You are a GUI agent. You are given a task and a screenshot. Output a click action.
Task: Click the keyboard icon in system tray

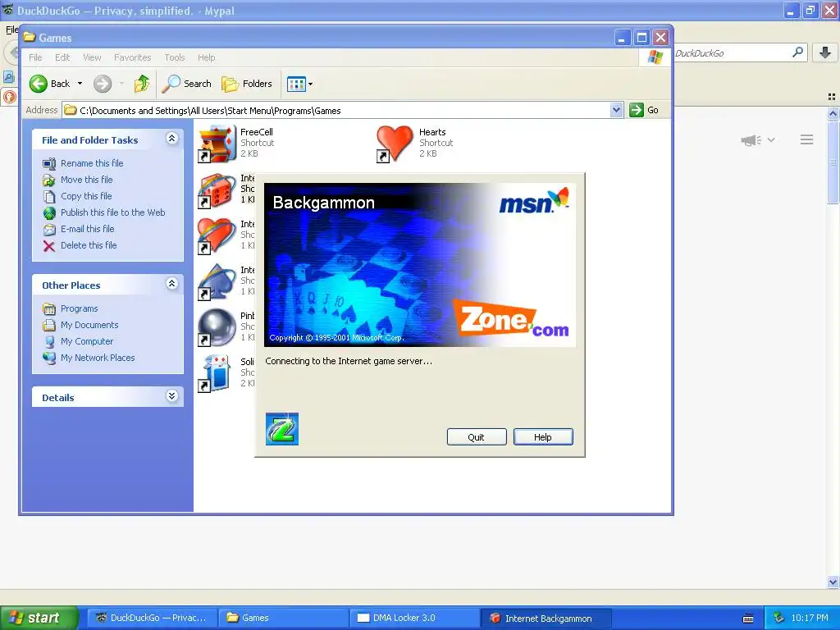(748, 619)
